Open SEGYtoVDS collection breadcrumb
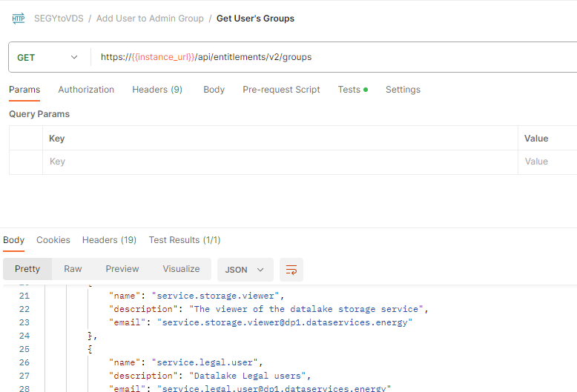Screen dimensions: 577x392 (59, 19)
